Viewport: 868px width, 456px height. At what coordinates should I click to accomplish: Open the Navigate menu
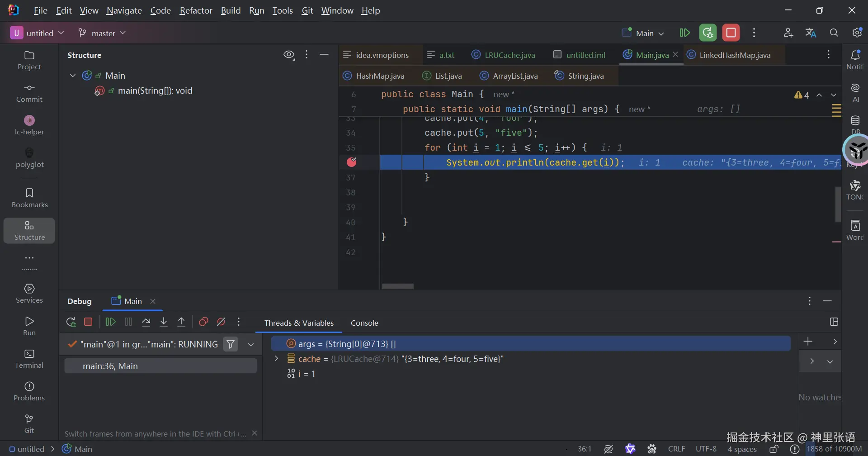124,10
